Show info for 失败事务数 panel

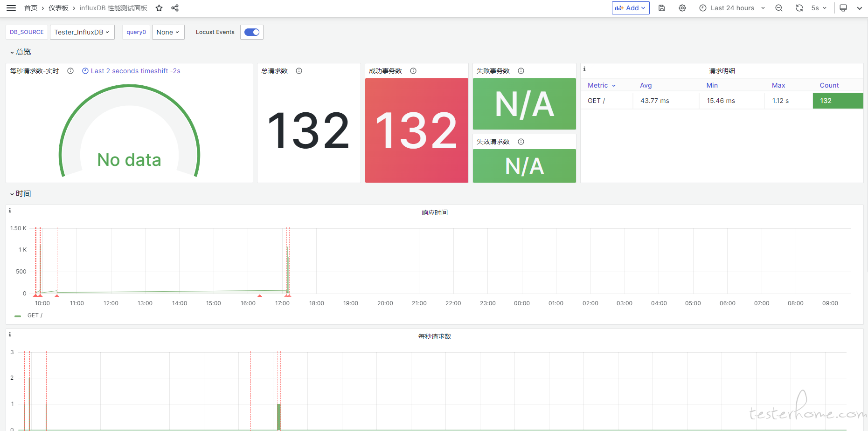(521, 71)
